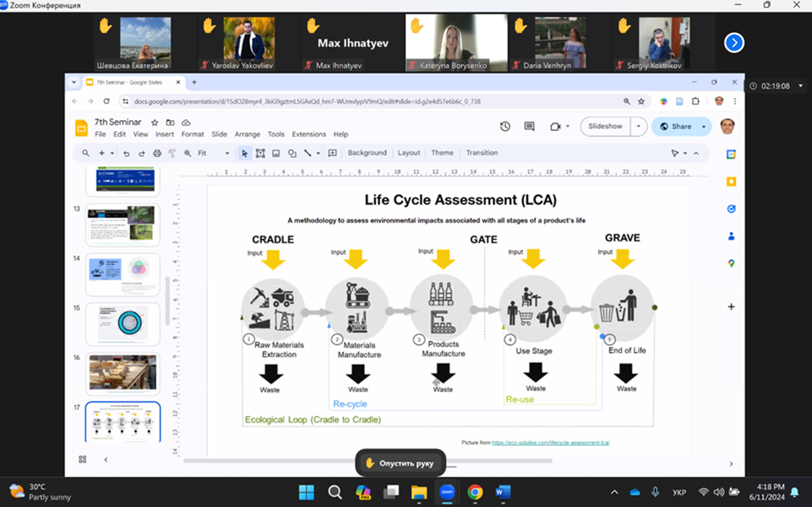
Task: Open the eco-solutise.com picture source link
Action: point(550,442)
